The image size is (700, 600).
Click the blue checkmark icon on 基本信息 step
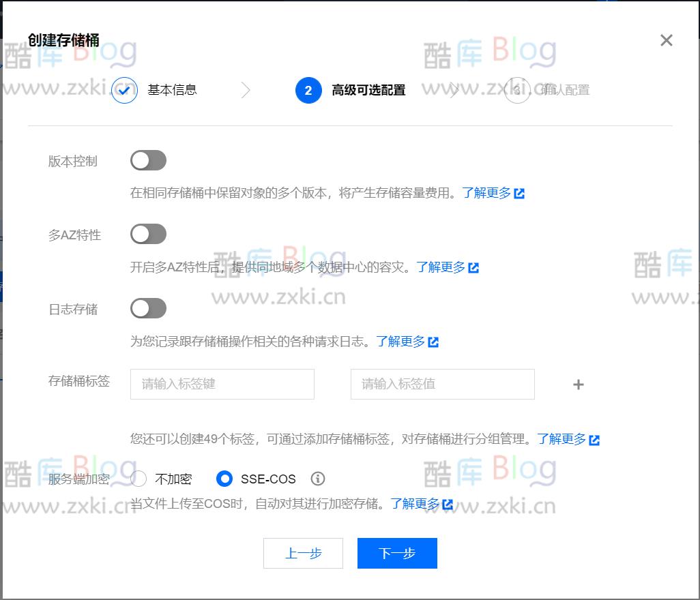point(123,90)
